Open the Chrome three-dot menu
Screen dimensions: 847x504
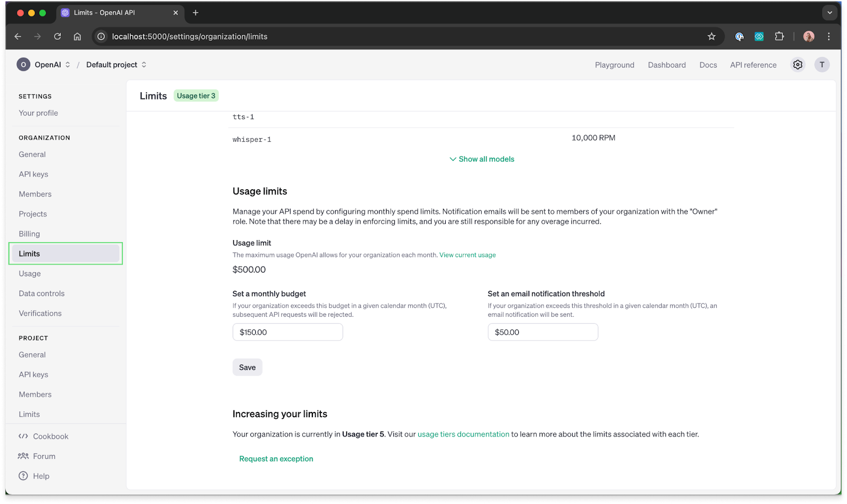pyautogui.click(x=829, y=36)
